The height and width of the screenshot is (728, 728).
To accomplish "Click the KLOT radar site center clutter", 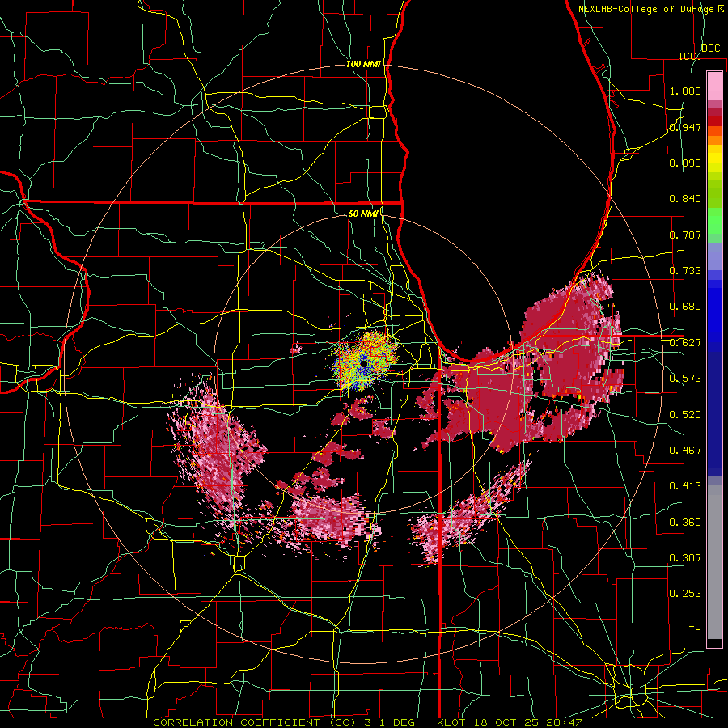I will click(365, 362).
